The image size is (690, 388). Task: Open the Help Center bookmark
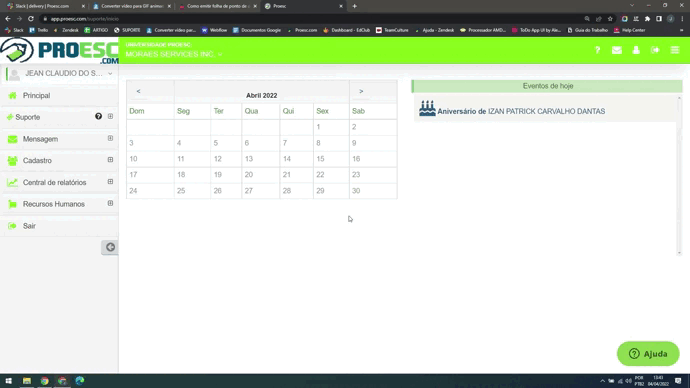(630, 30)
